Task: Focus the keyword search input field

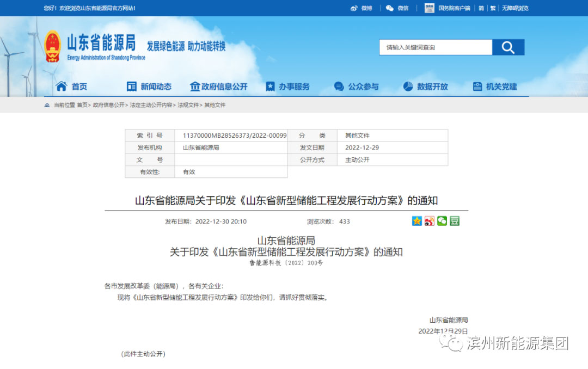Action: (x=436, y=47)
